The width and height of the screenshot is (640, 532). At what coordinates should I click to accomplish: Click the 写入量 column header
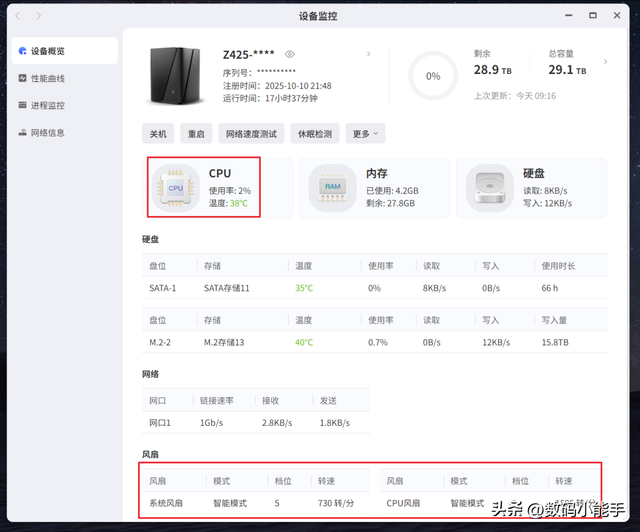point(554,321)
